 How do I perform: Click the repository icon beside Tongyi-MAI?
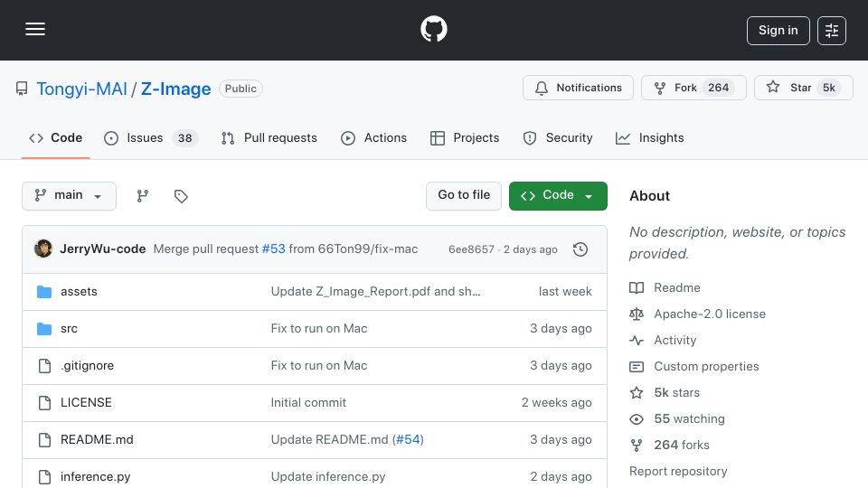point(22,89)
